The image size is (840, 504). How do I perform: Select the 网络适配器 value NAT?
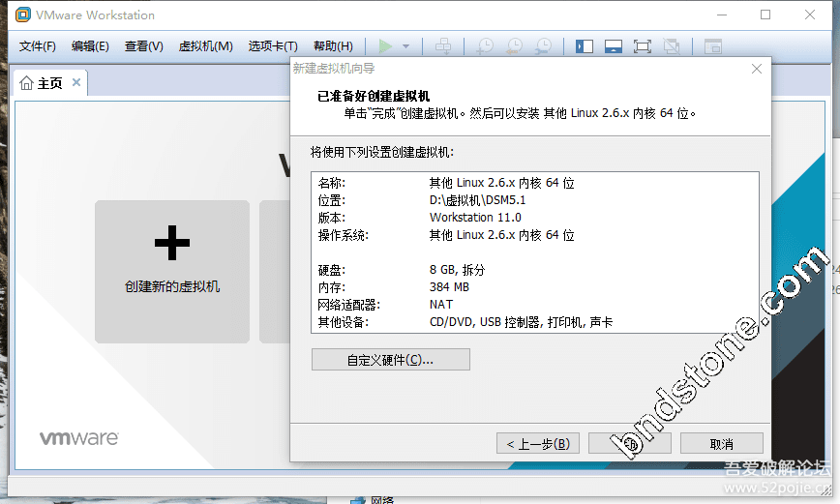point(441,304)
